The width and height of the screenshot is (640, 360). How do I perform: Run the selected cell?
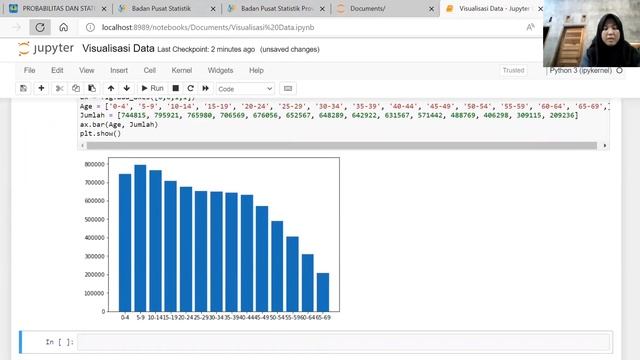[152, 88]
